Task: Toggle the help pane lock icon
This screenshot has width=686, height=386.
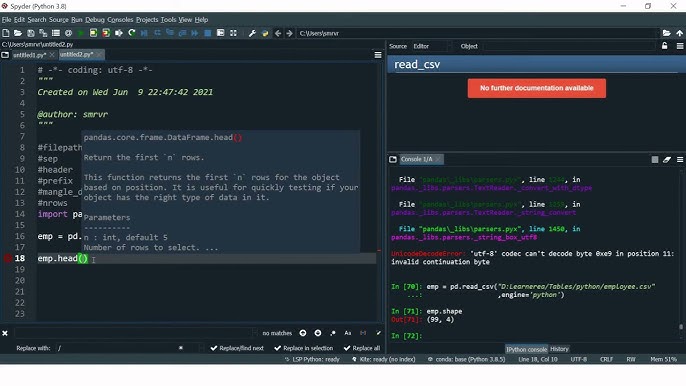Action: tap(665, 46)
